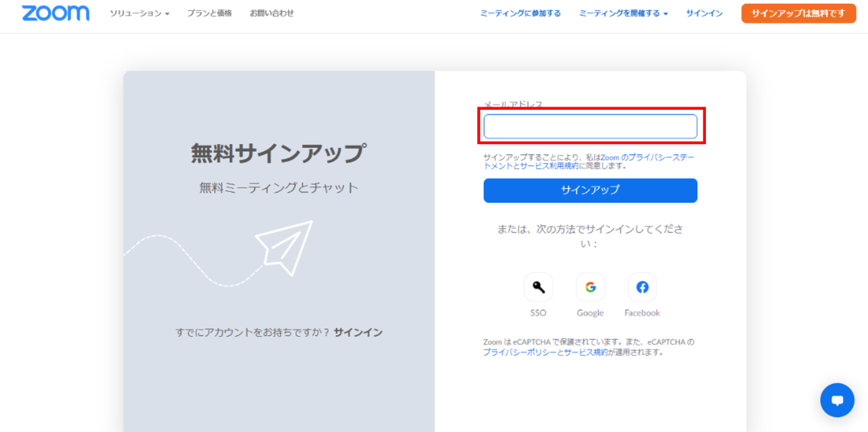Select the Facebook sign-in icon
The image size is (868, 432).
click(x=642, y=287)
